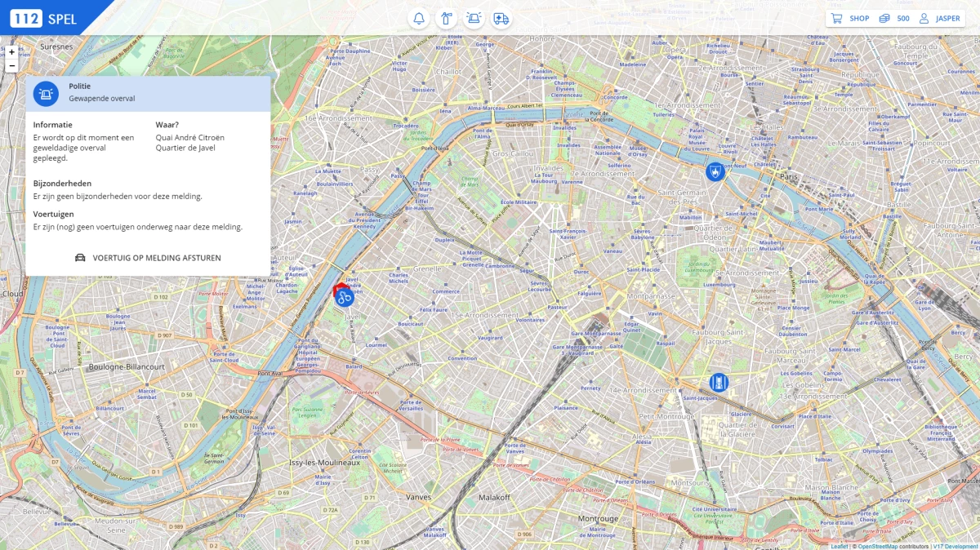Click the blue marker near Saint-Jacques
Image resolution: width=980 pixels, height=550 pixels.
coord(719,382)
